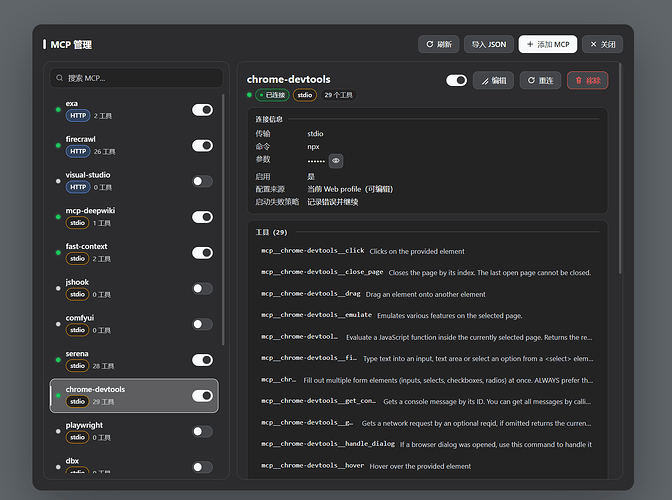This screenshot has width=672, height=500.
Task: Focus the 搜索 MCP search field
Action: pos(136,78)
